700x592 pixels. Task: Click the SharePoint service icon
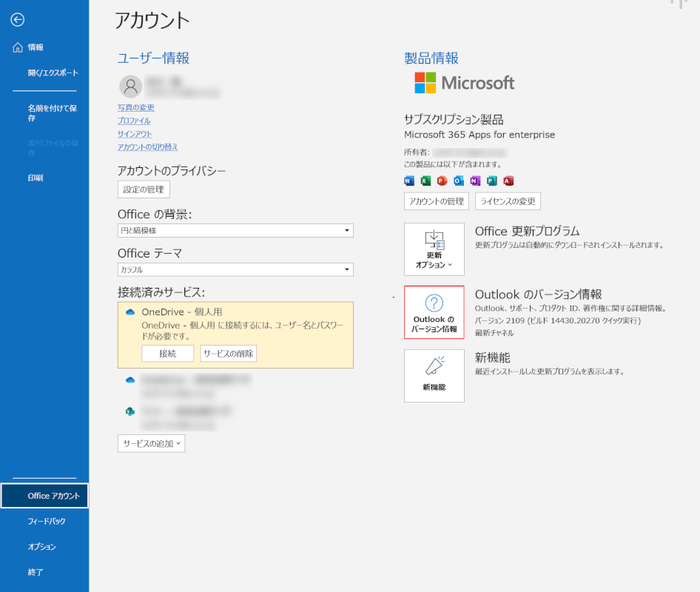[x=130, y=411]
